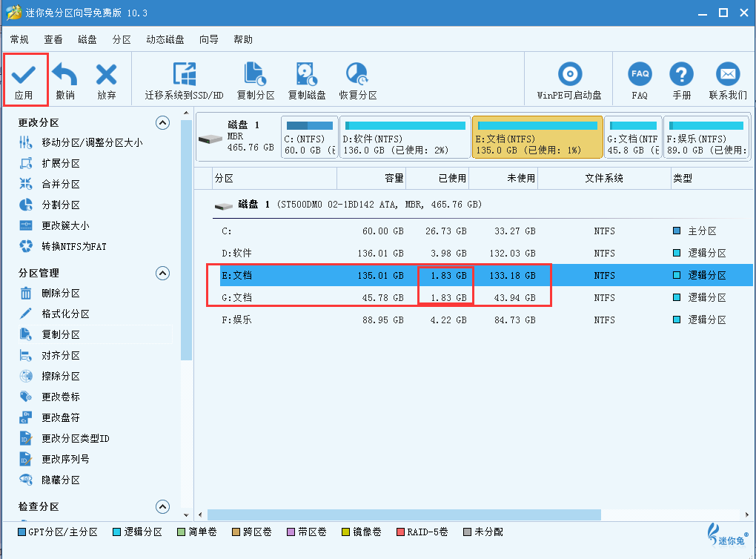Sort by 类型 column header
756x559 pixels.
click(x=712, y=179)
